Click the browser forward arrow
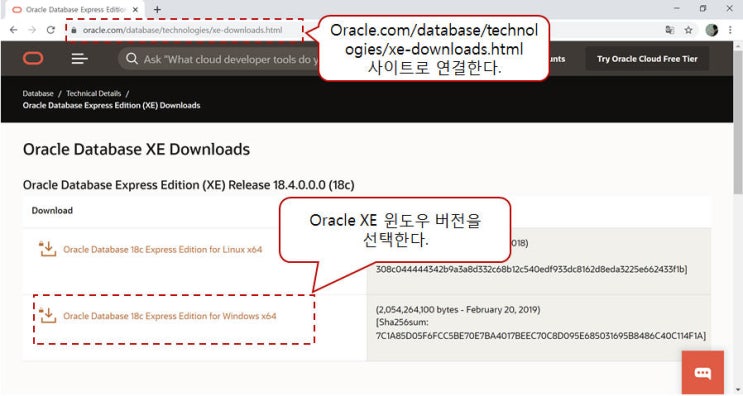This screenshot has height=396, width=743. pyautogui.click(x=32, y=30)
